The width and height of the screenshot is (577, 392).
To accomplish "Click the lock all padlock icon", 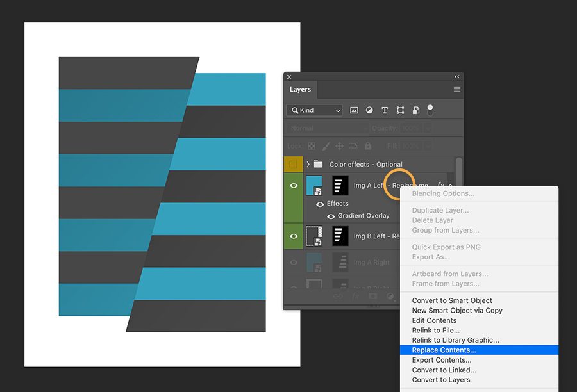I will (368, 146).
